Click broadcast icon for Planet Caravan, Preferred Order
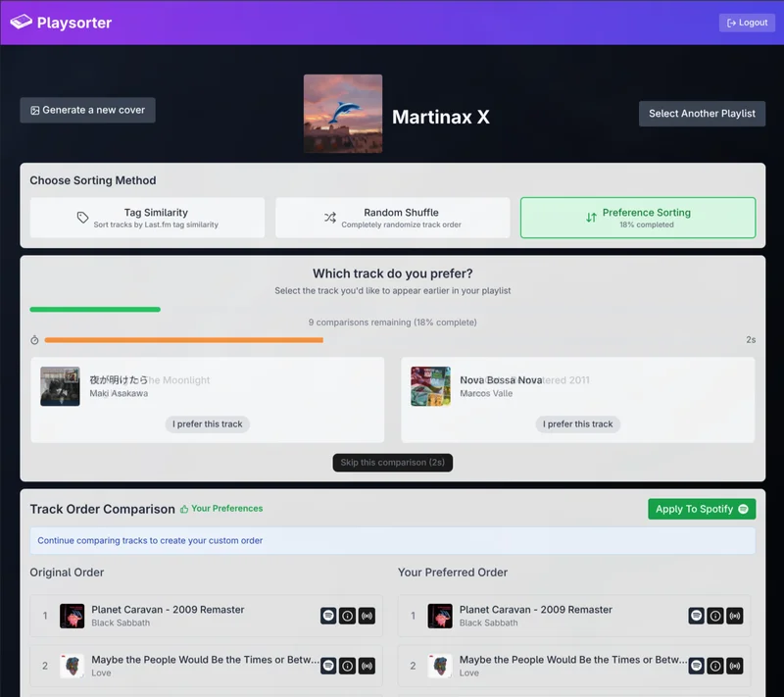The width and height of the screenshot is (784, 697). tap(735, 616)
